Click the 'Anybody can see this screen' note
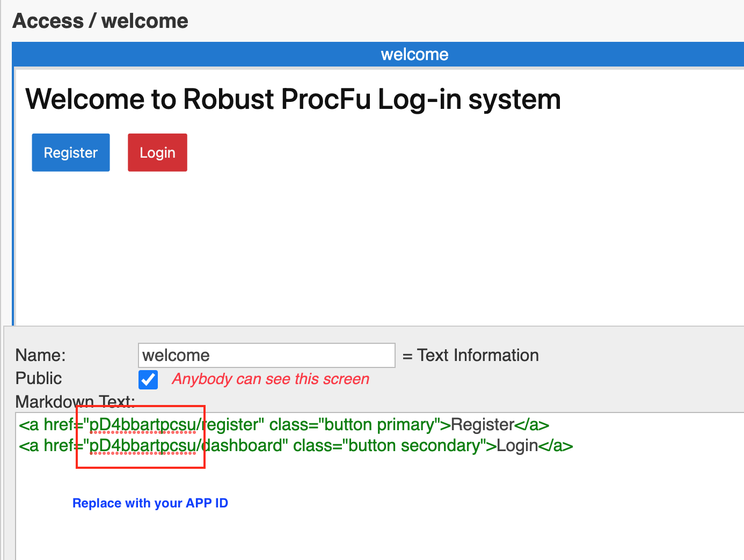 coord(271,379)
